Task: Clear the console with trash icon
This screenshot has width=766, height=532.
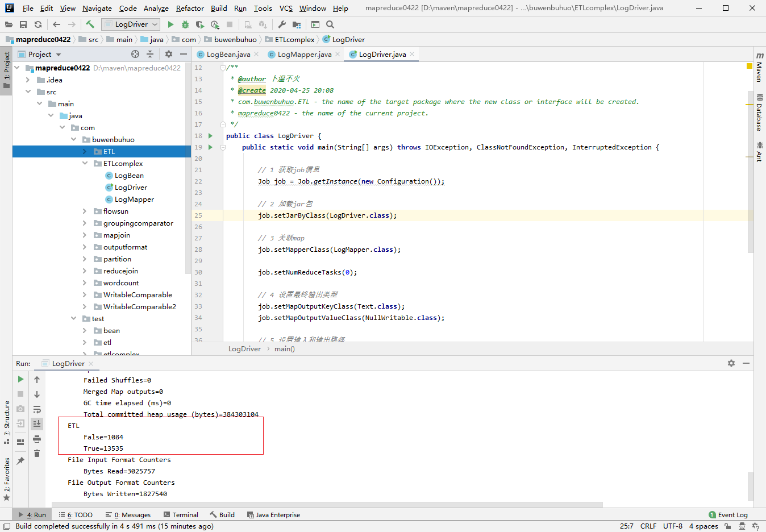Action: 37,453
